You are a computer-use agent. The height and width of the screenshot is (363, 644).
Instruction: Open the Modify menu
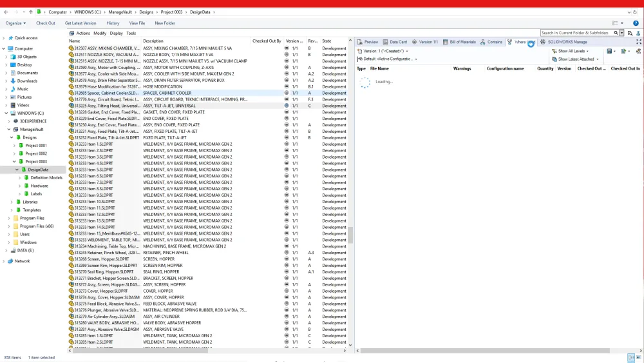pyautogui.click(x=100, y=34)
